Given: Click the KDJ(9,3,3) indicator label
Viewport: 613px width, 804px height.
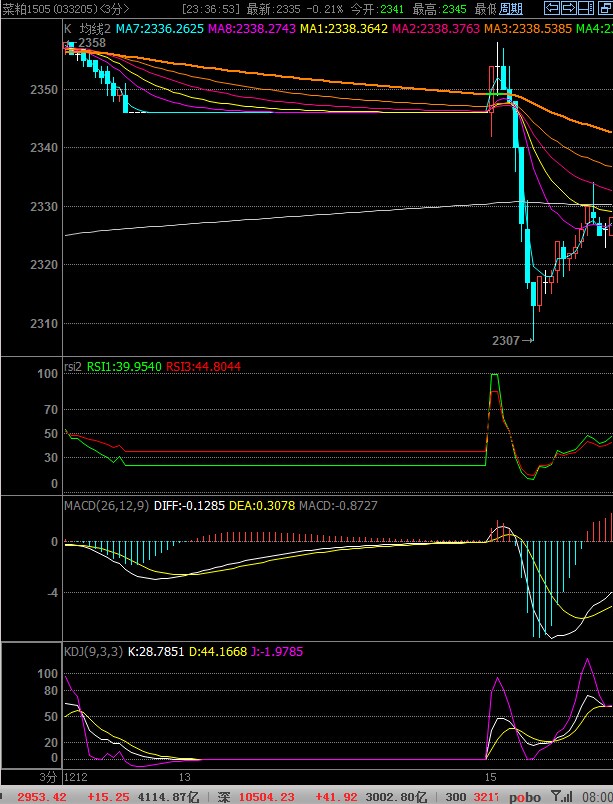Looking at the screenshot, I should pyautogui.click(x=92, y=652).
